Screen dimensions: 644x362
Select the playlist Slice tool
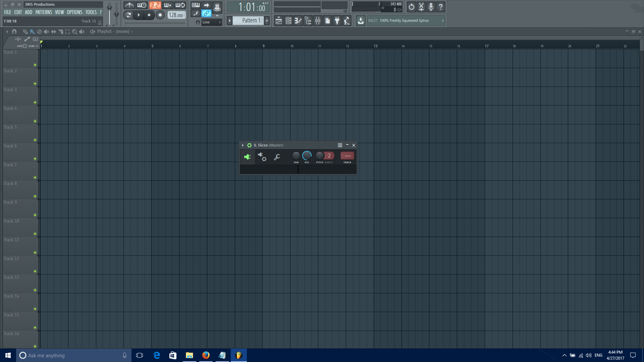pos(61,32)
